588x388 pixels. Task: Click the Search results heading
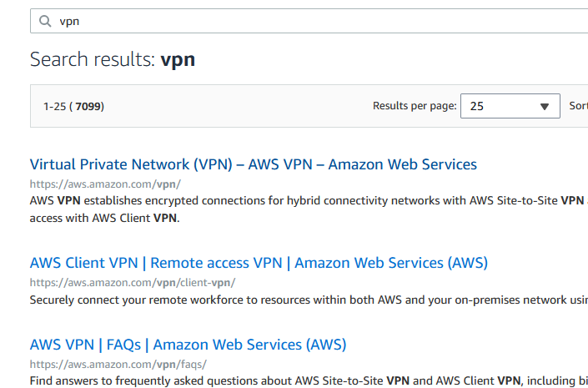coord(92,59)
